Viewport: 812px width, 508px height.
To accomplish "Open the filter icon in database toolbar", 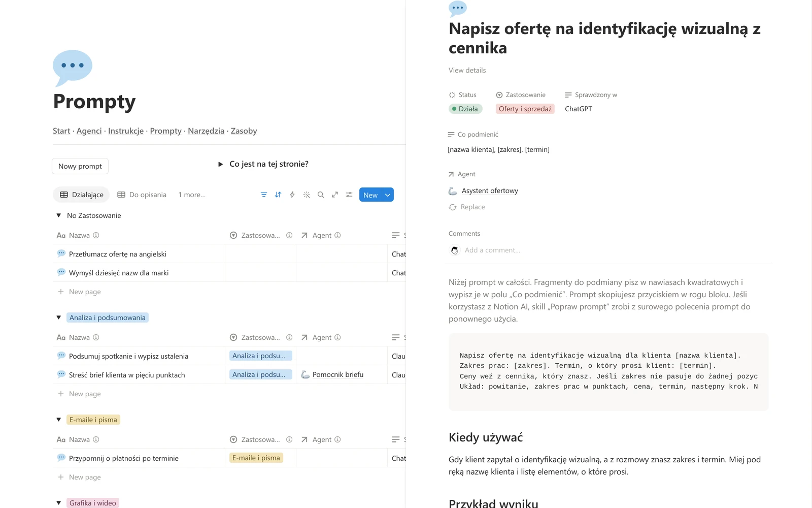I will 264,195.
